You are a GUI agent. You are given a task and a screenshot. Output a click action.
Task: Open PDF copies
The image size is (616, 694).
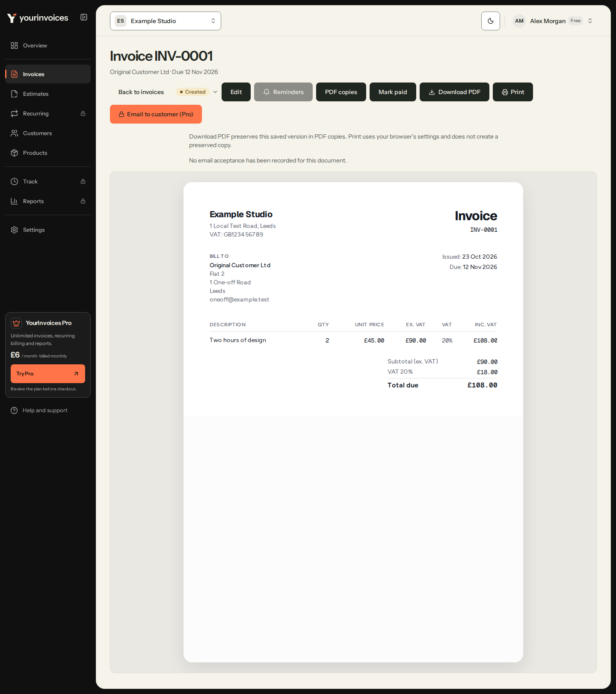341,92
